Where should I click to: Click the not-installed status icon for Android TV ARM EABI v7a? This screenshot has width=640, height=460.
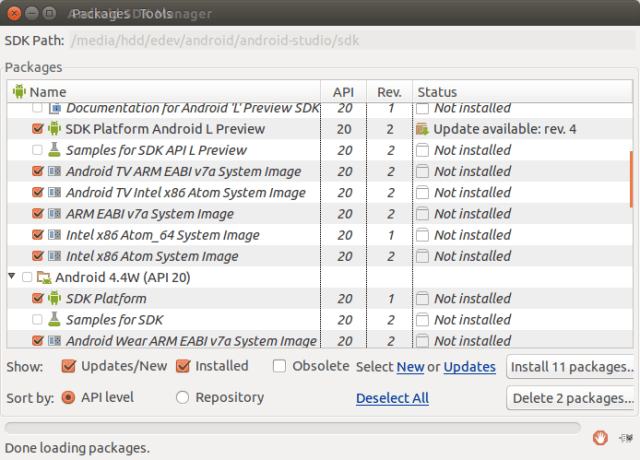click(x=422, y=171)
